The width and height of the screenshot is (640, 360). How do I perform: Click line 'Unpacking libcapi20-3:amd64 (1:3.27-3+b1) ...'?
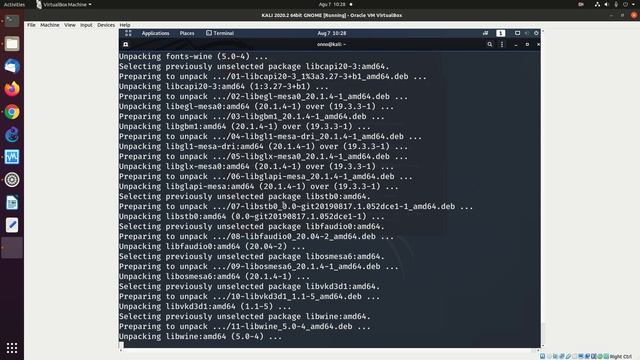tap(224, 86)
